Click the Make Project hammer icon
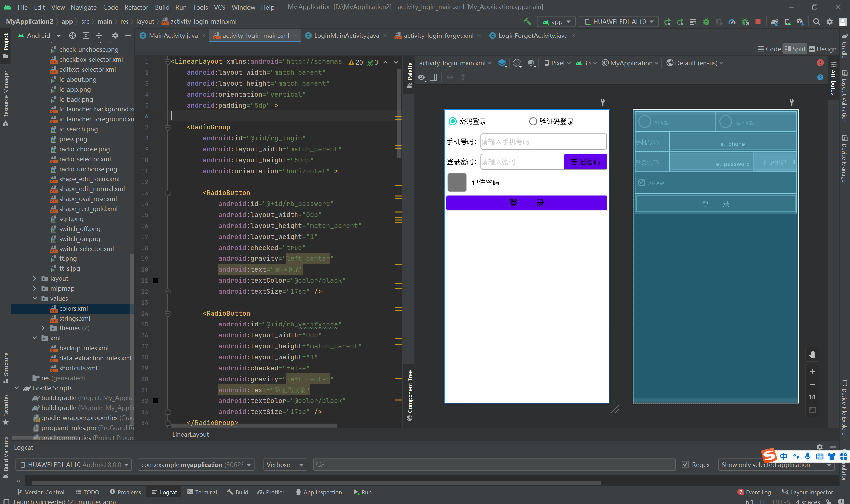850x504 pixels. [x=527, y=21]
